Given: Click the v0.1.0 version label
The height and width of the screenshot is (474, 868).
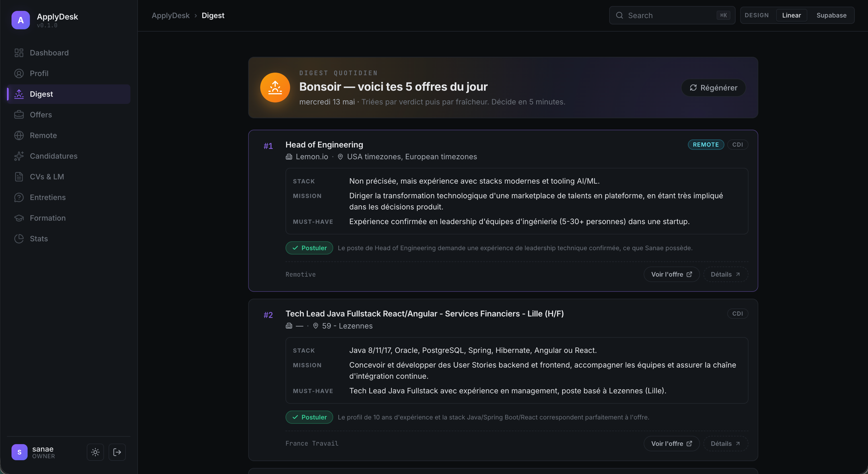Looking at the screenshot, I should click(47, 25).
